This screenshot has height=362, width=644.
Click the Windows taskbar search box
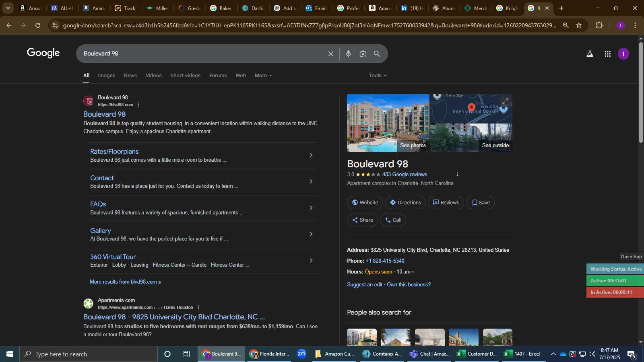89,354
